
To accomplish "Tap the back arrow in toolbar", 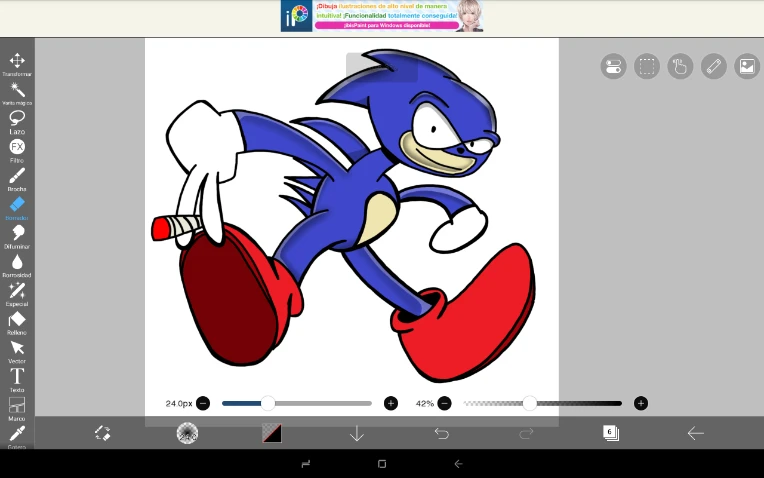I will coord(695,433).
